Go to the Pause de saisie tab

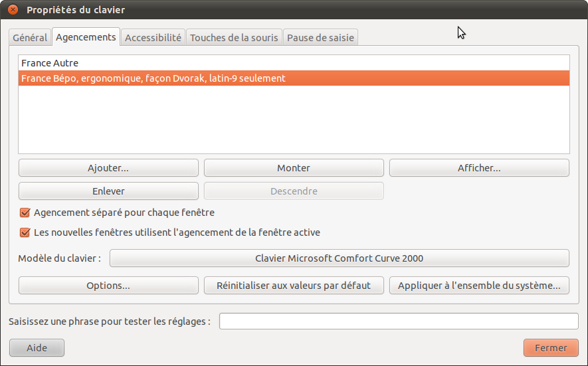point(321,38)
